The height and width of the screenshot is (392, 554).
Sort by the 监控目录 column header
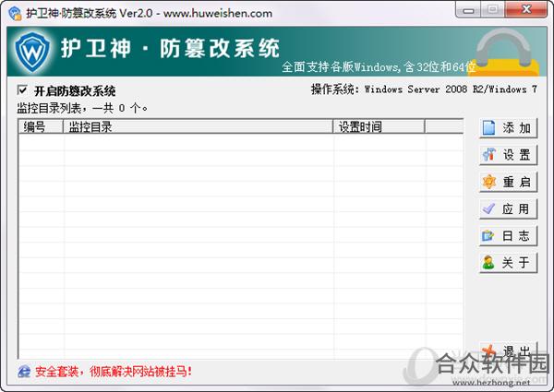coord(198,126)
